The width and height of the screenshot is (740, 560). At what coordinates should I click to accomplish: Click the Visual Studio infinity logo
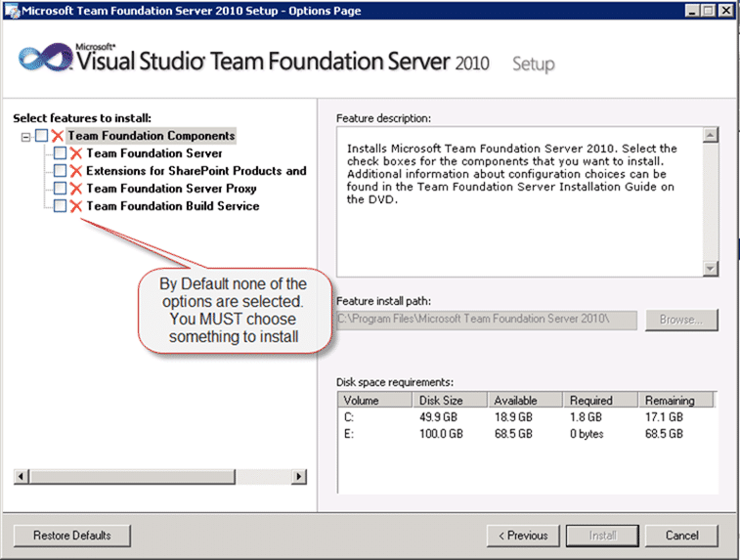45,58
